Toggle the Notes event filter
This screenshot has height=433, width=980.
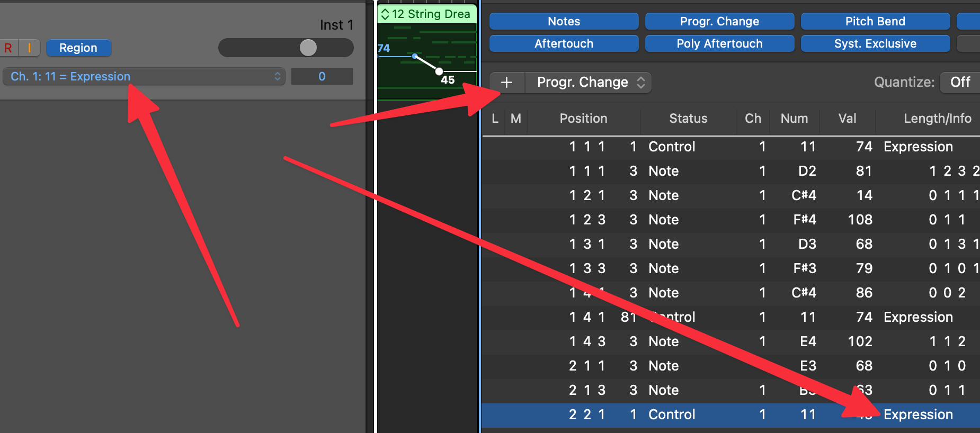click(564, 21)
